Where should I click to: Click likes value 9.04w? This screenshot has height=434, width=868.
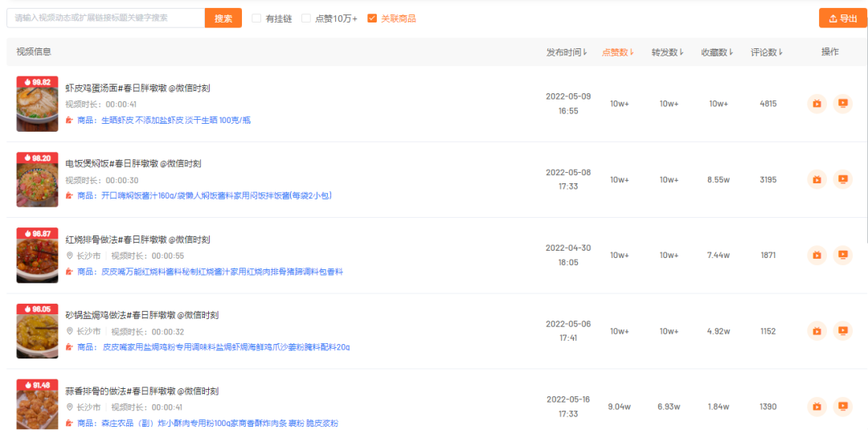click(620, 407)
